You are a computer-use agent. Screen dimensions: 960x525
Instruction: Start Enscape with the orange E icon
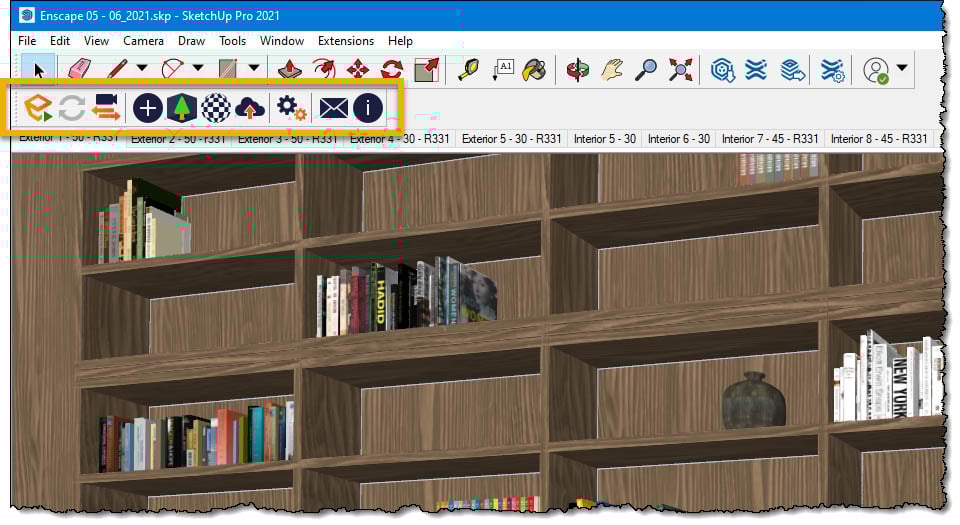point(37,108)
